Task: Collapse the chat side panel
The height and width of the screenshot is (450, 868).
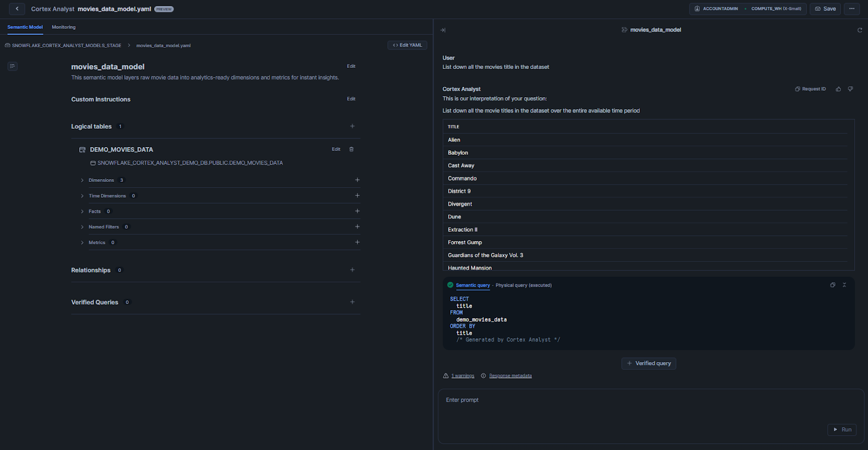Action: pyautogui.click(x=443, y=30)
